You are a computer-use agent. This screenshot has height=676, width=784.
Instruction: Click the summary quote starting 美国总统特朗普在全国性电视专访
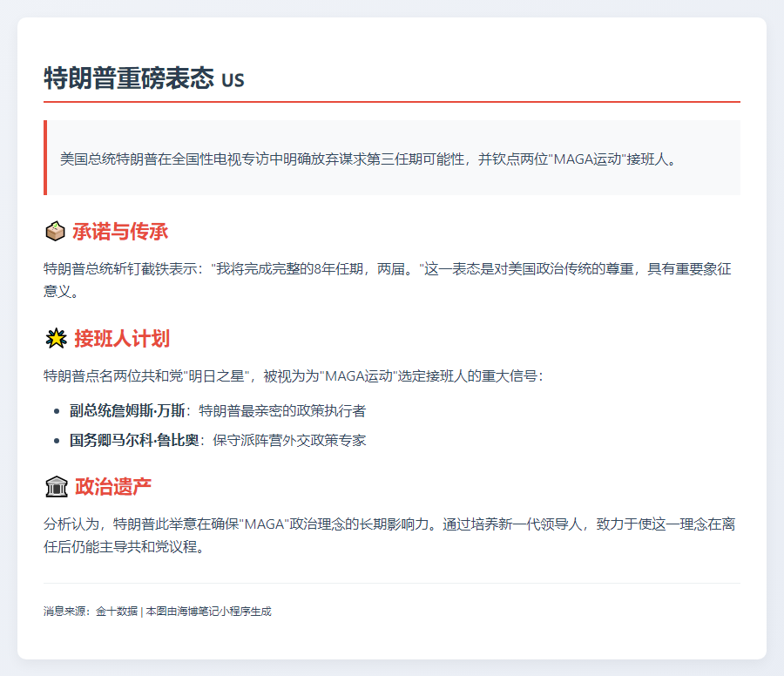click(x=368, y=159)
